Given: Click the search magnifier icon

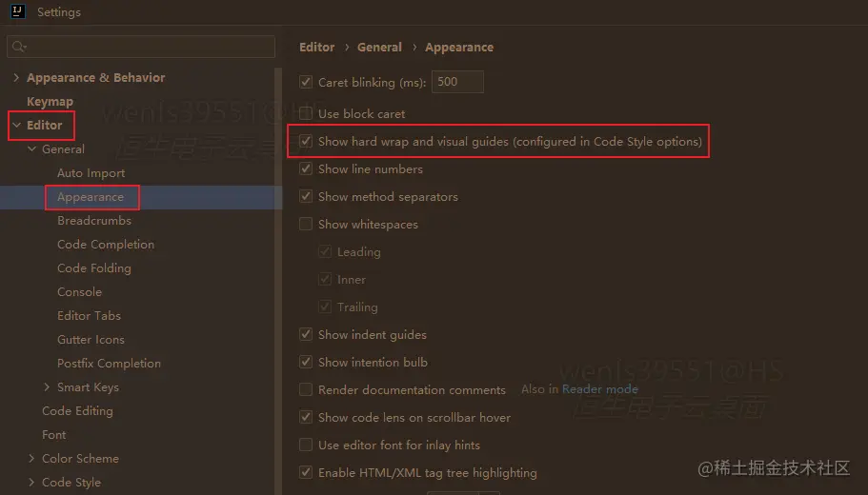Looking at the screenshot, I should (19, 47).
